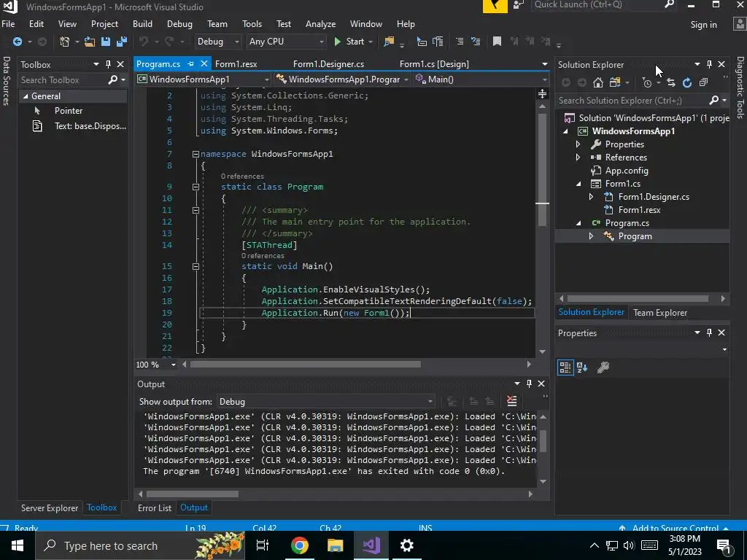Click the Search Solution Explorer input field
This screenshot has height=560, width=747.
(x=632, y=101)
